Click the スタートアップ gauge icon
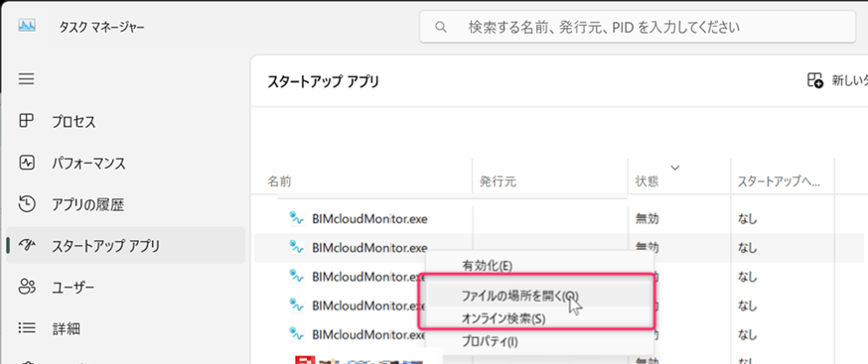This screenshot has height=364, width=868. point(27,245)
